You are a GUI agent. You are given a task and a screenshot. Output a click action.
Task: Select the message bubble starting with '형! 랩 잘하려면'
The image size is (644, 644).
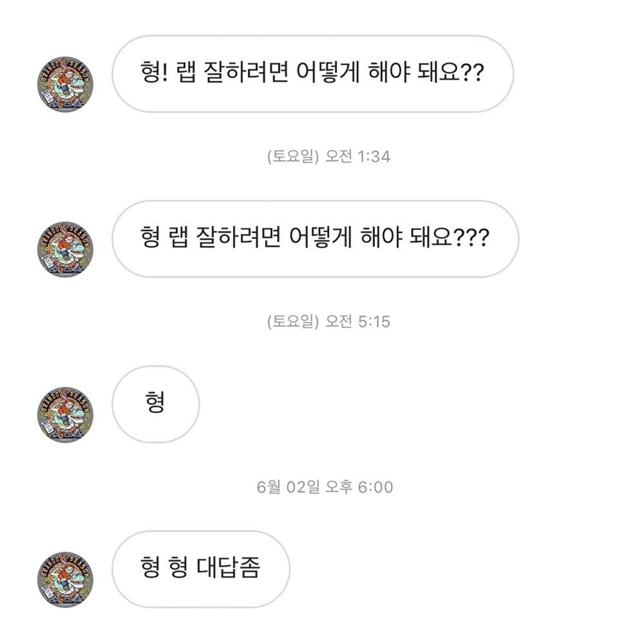point(312,74)
